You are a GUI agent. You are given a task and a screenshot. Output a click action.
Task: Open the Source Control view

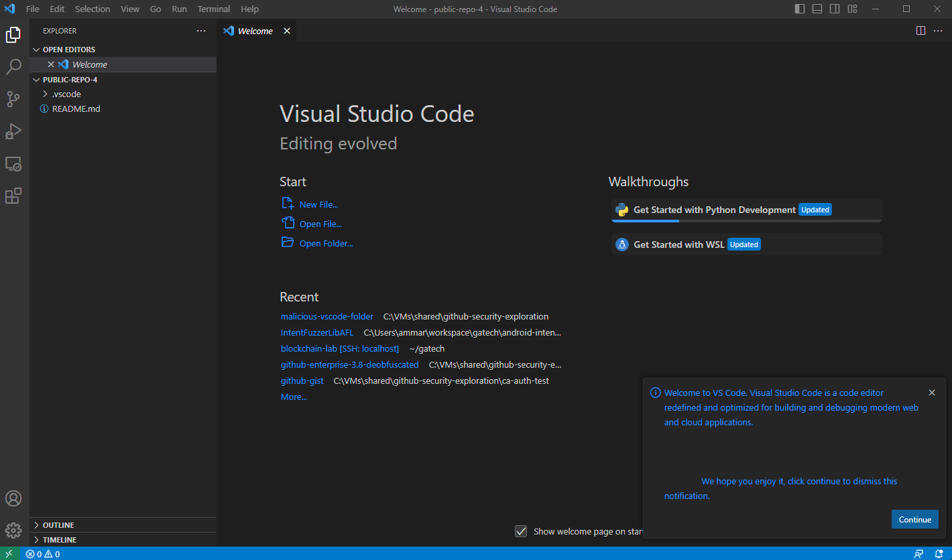13,98
